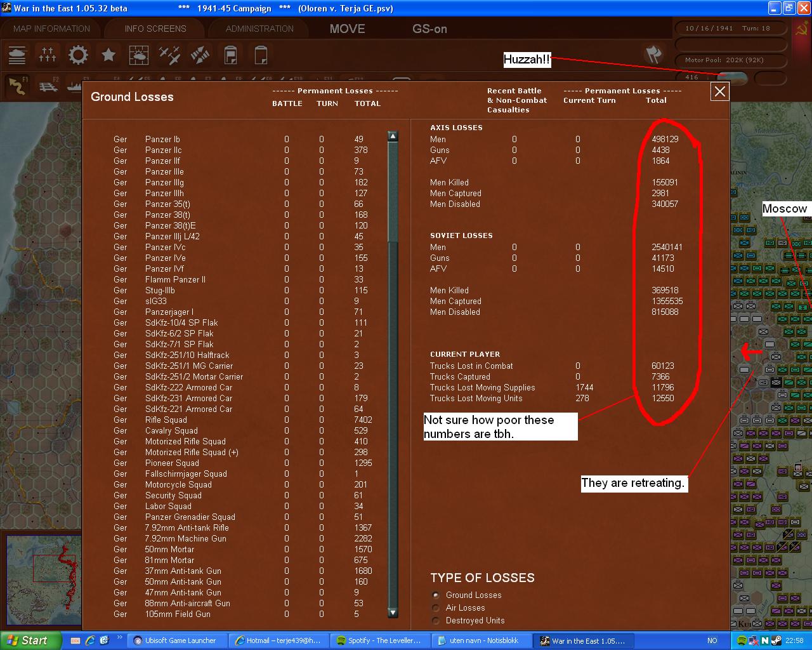Select the F1 move mode icon
The height and width of the screenshot is (650, 812).
pyautogui.click(x=17, y=86)
